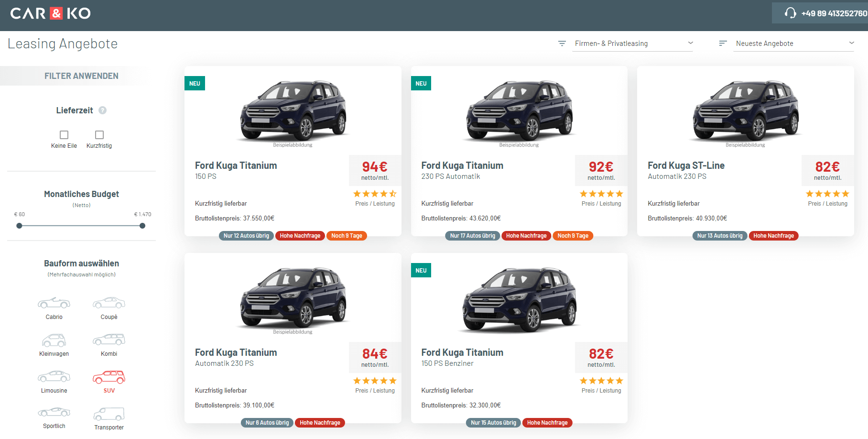Click the NEU badge on 94€ card
The image size is (868, 439).
tap(195, 83)
